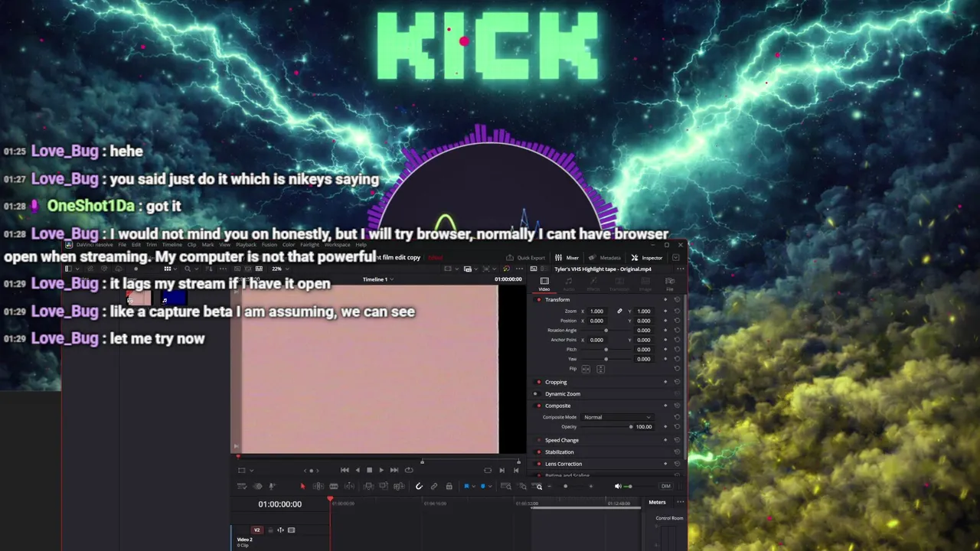The image size is (980, 551).
Task: Open the Metadata panel button
Action: (605, 257)
